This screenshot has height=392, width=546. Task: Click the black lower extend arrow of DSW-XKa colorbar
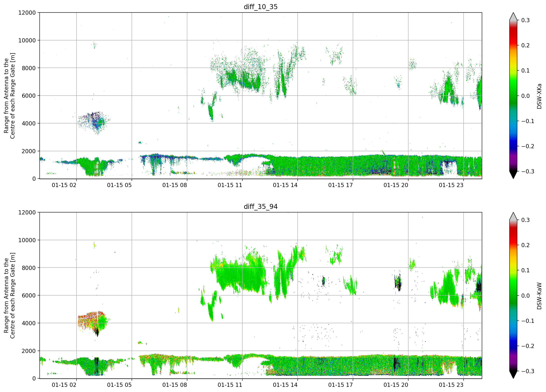(513, 175)
